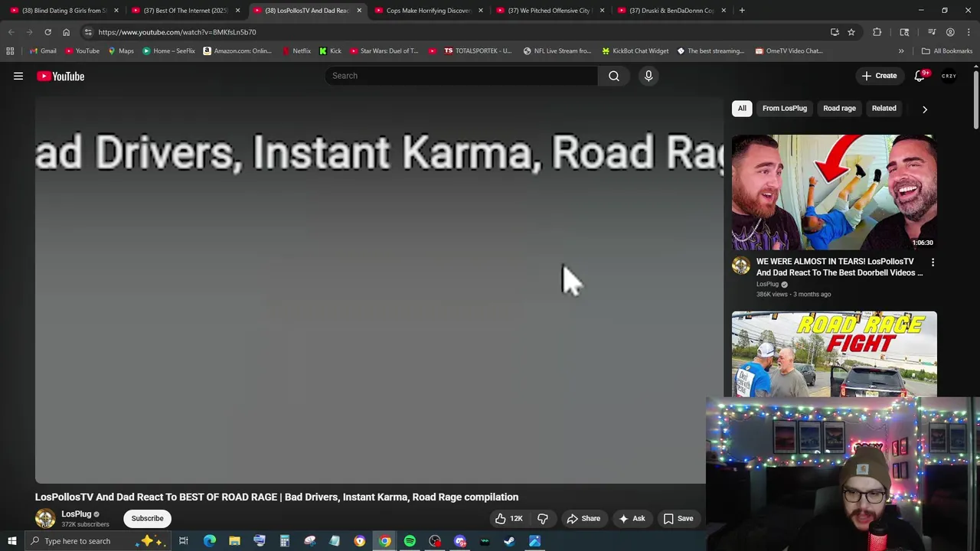Open the Doorbell Videos recommended thumbnail

tap(834, 192)
